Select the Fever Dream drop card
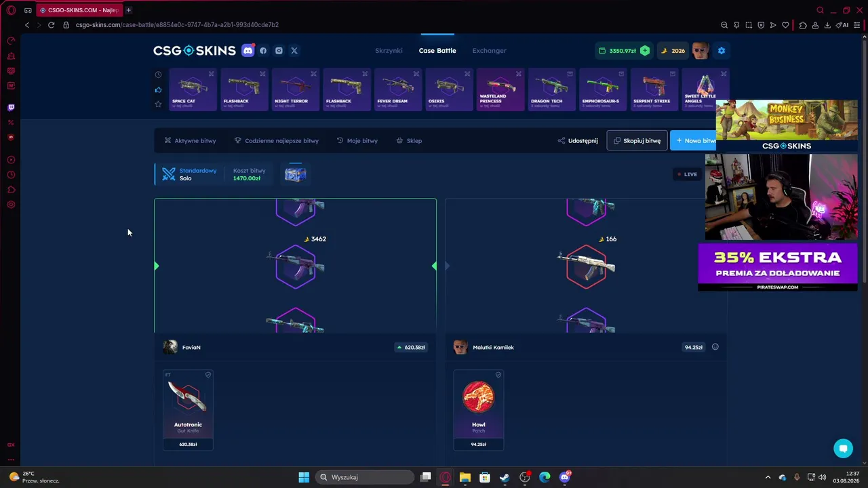This screenshot has height=488, width=868. coord(398,89)
